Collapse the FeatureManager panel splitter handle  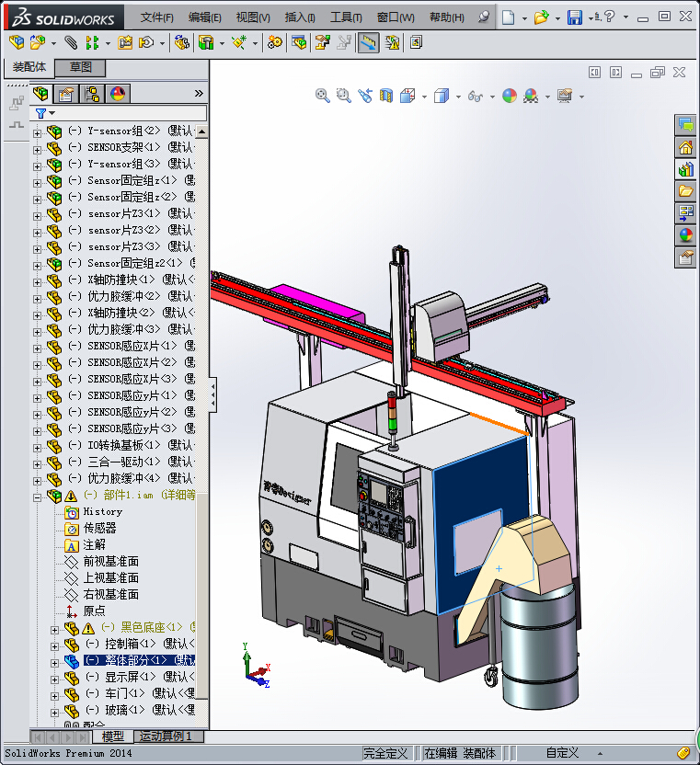coord(212,394)
